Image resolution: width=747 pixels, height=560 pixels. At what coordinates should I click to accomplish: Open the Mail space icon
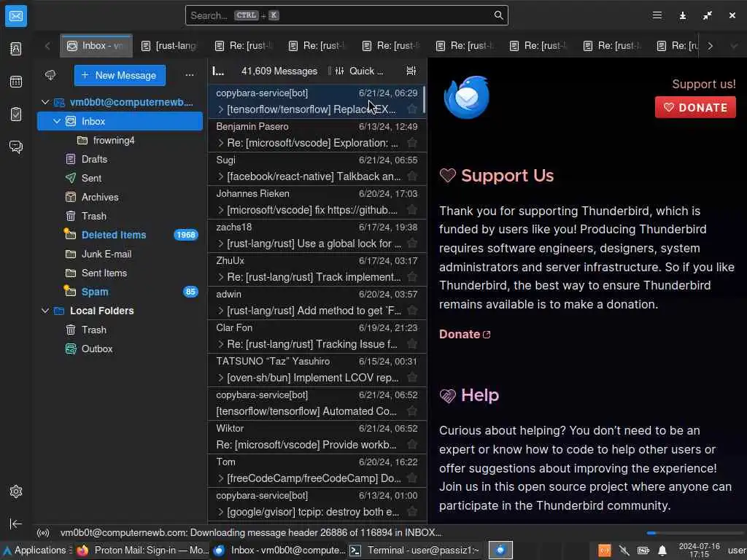pyautogui.click(x=16, y=16)
